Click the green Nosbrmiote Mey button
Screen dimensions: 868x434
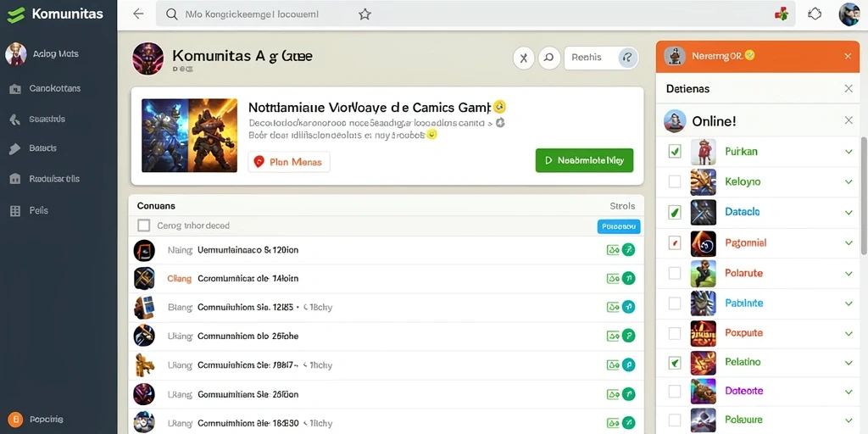pos(584,160)
